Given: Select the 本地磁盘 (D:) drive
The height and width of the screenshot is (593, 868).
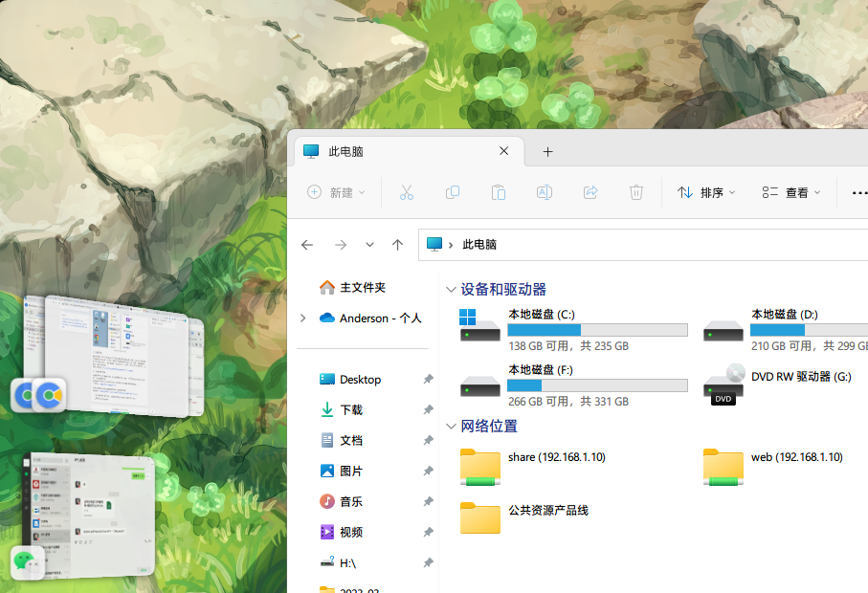Looking at the screenshot, I should (784, 330).
